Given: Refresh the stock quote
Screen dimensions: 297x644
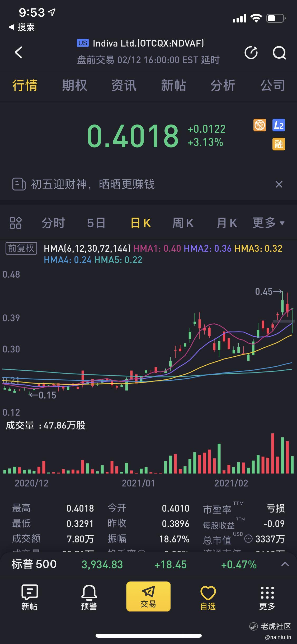Looking at the screenshot, I should point(251,52).
